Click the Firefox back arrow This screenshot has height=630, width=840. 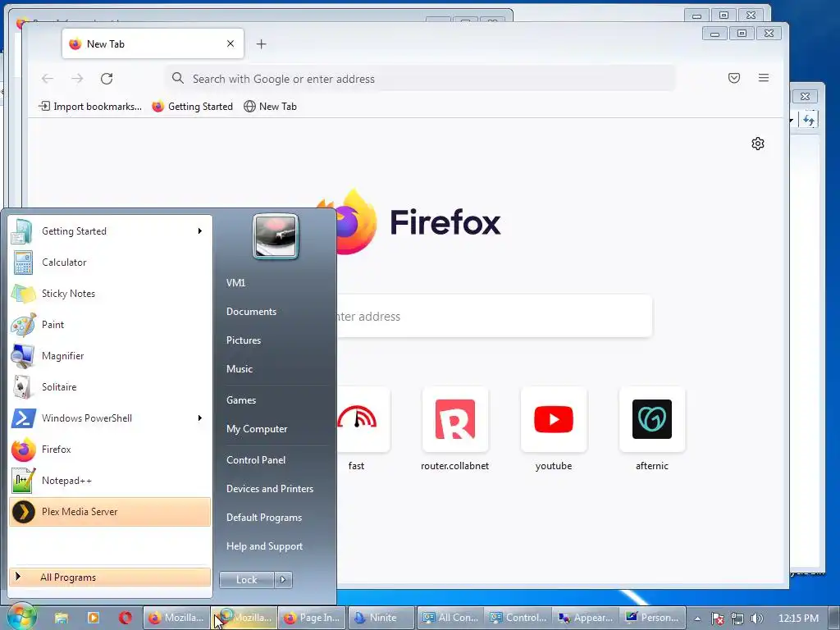coord(48,79)
